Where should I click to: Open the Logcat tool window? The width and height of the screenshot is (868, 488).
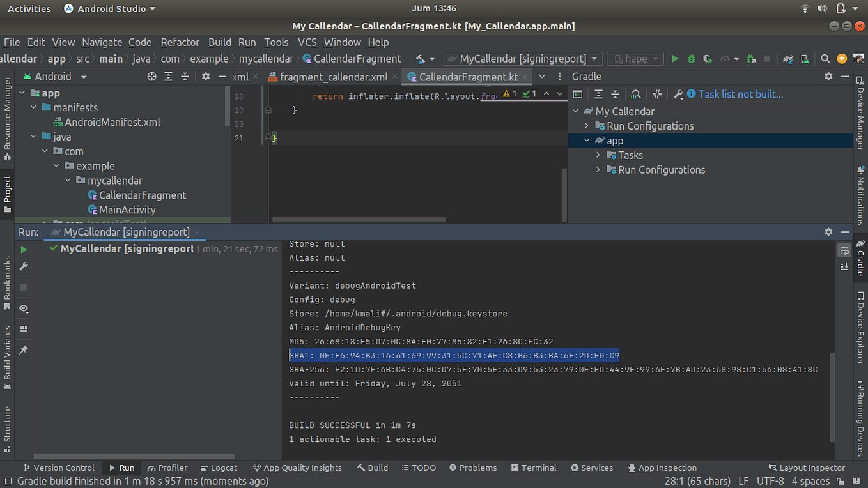tap(219, 468)
